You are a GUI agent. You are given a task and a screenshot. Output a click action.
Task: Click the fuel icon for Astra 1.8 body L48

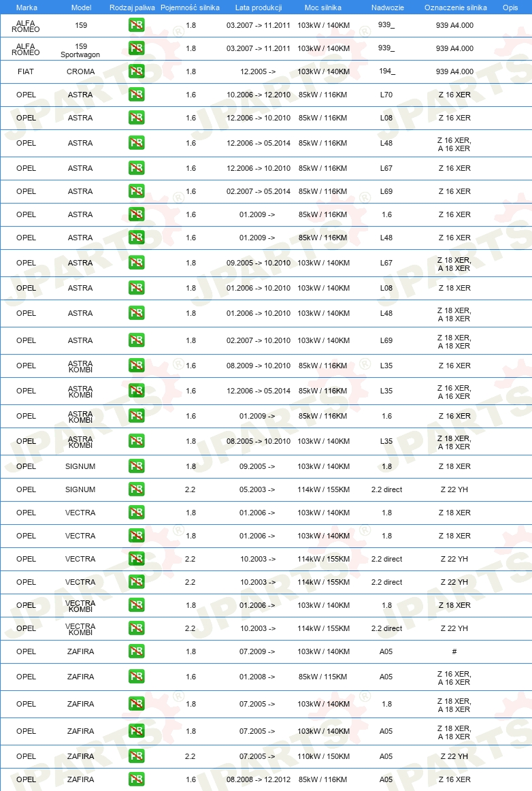point(136,313)
